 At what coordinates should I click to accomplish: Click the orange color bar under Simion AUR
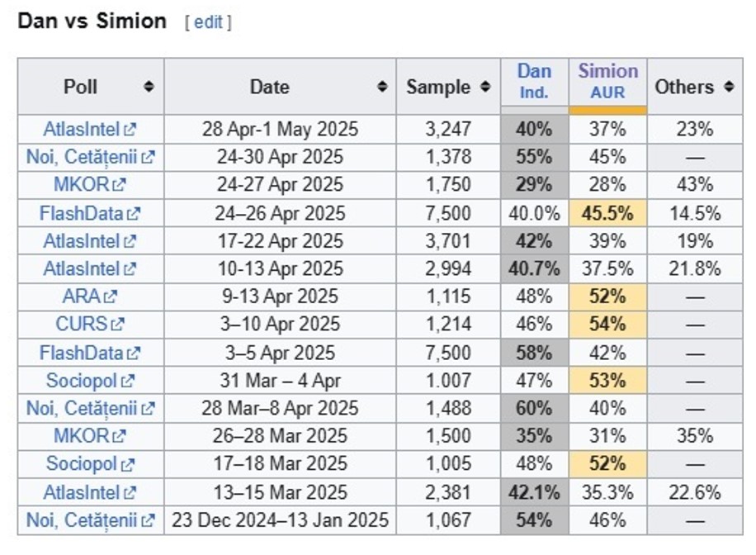tap(607, 110)
